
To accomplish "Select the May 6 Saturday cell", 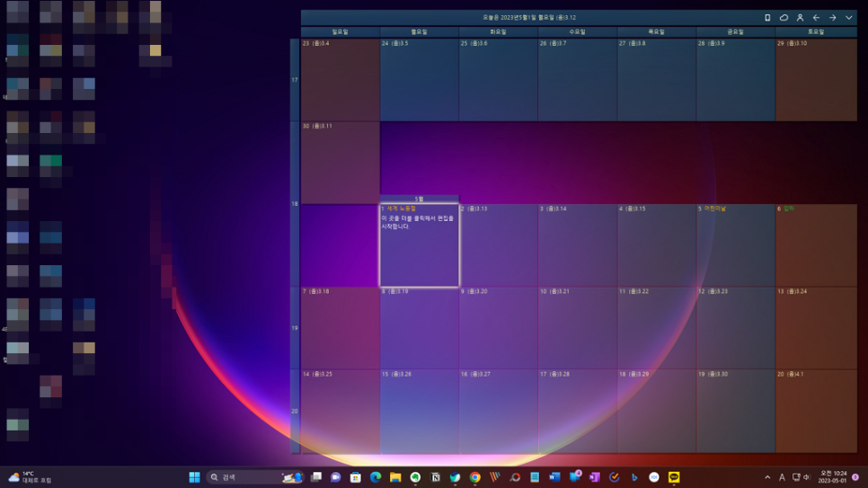I will pos(816,245).
